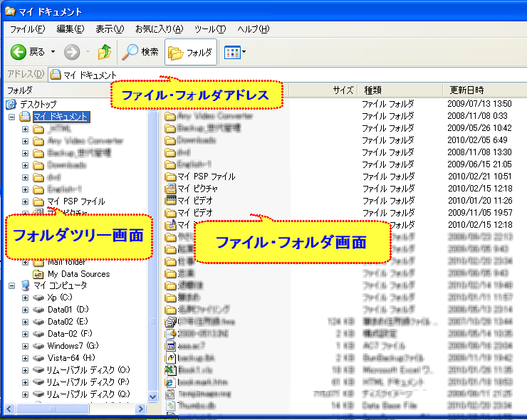Open the Back button history dropdown arrow
The image size is (527, 420).
[x=52, y=52]
